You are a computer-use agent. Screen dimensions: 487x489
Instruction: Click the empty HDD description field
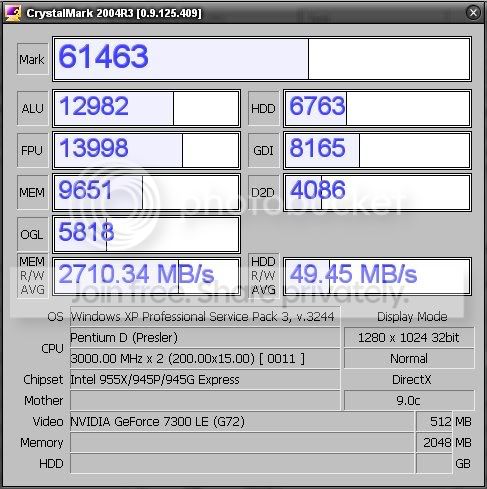(242, 463)
